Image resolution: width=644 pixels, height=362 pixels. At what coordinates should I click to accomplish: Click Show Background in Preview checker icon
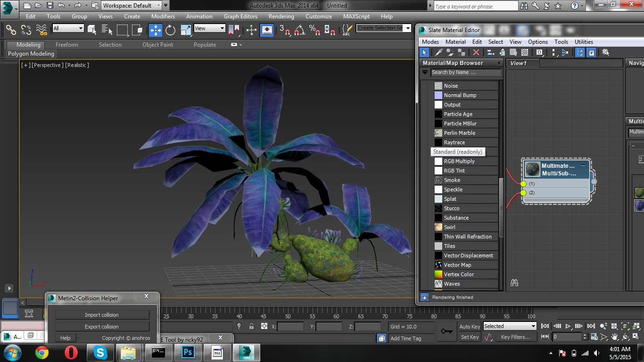[525, 52]
